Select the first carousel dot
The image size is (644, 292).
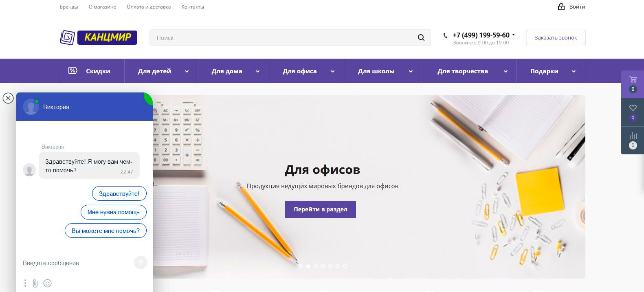301,266
